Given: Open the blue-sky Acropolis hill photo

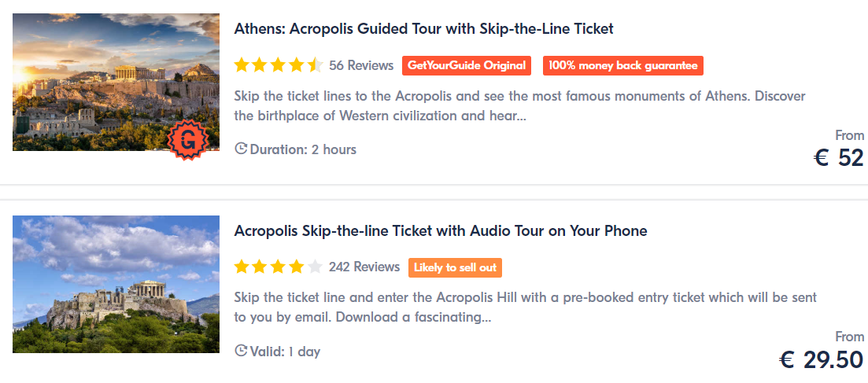Looking at the screenshot, I should [116, 284].
